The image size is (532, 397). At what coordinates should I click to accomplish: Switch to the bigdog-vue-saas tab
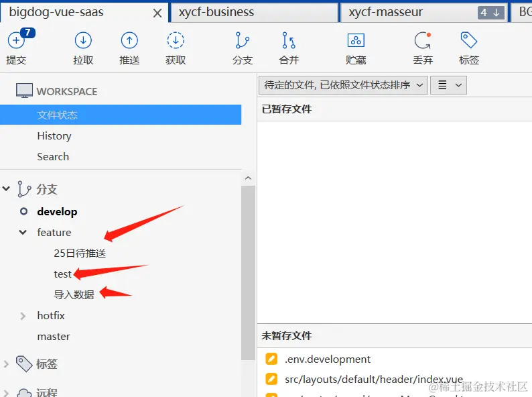coord(84,12)
